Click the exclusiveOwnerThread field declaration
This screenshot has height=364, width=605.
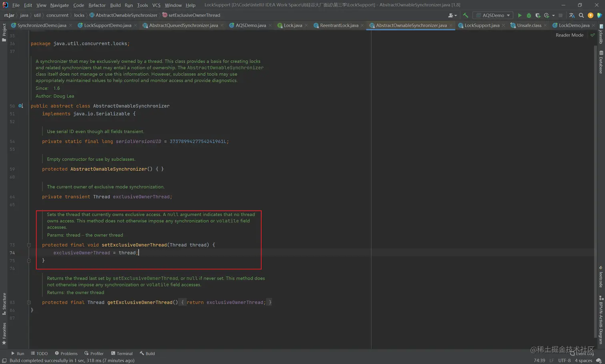click(x=142, y=197)
